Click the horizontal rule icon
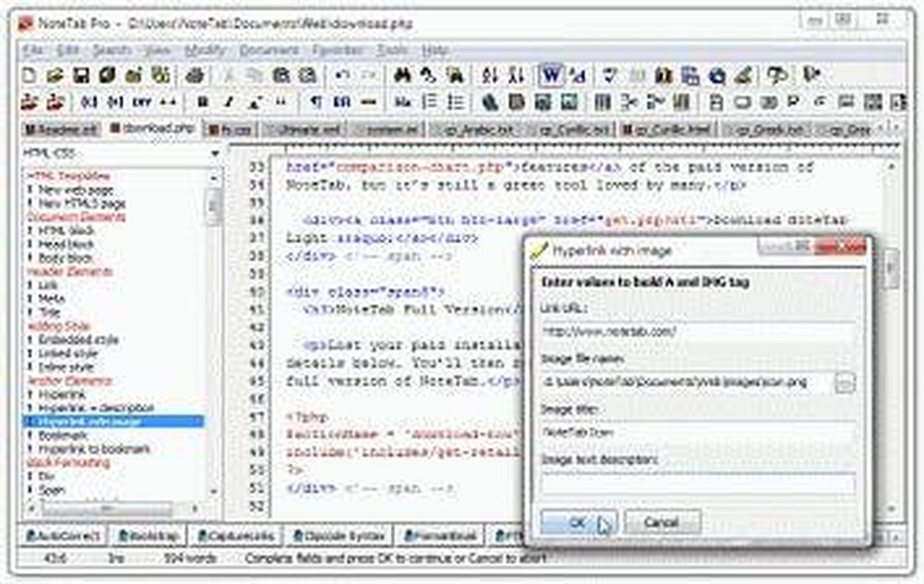The image size is (924, 584). (369, 102)
